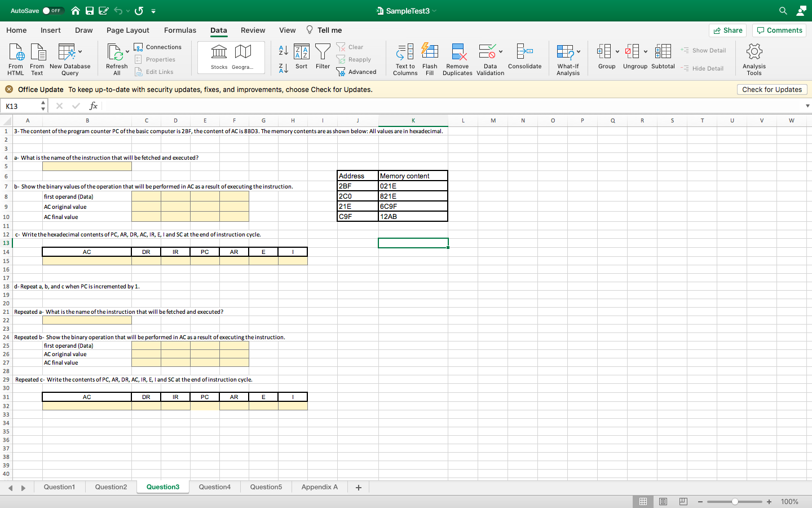Open Analysis Tools
Viewport: 812px width, 508px height.
(x=754, y=59)
